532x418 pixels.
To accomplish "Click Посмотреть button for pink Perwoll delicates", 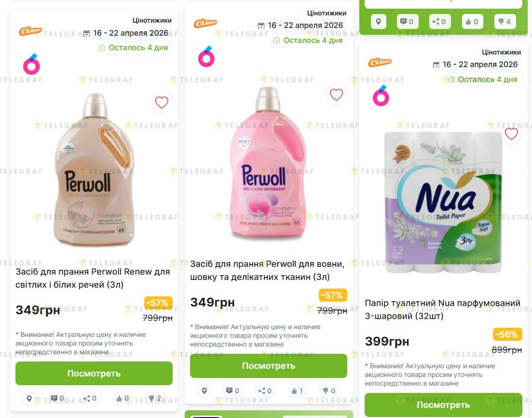I will coord(268,366).
